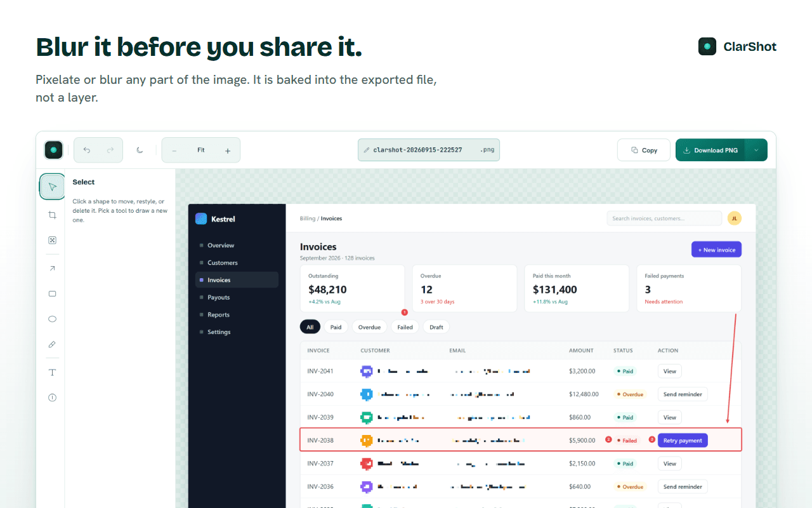Click the redo arrow
This screenshot has width=812, height=508.
[x=110, y=150]
